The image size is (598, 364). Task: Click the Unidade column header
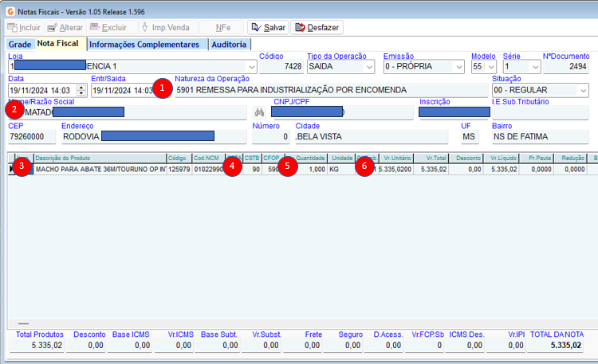coord(341,158)
